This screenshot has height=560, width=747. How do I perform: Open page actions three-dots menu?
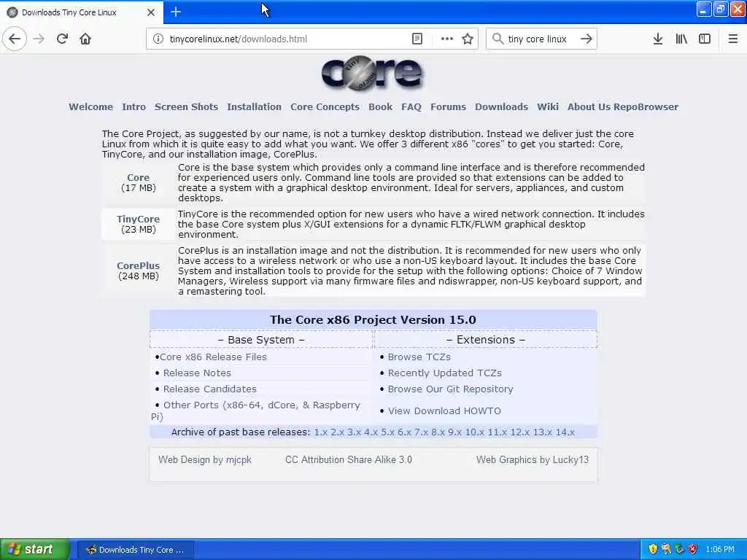(447, 39)
